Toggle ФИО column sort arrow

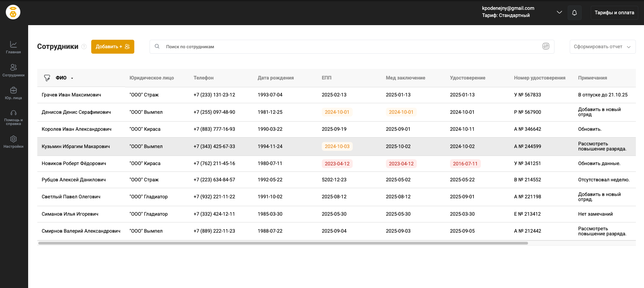click(x=72, y=78)
